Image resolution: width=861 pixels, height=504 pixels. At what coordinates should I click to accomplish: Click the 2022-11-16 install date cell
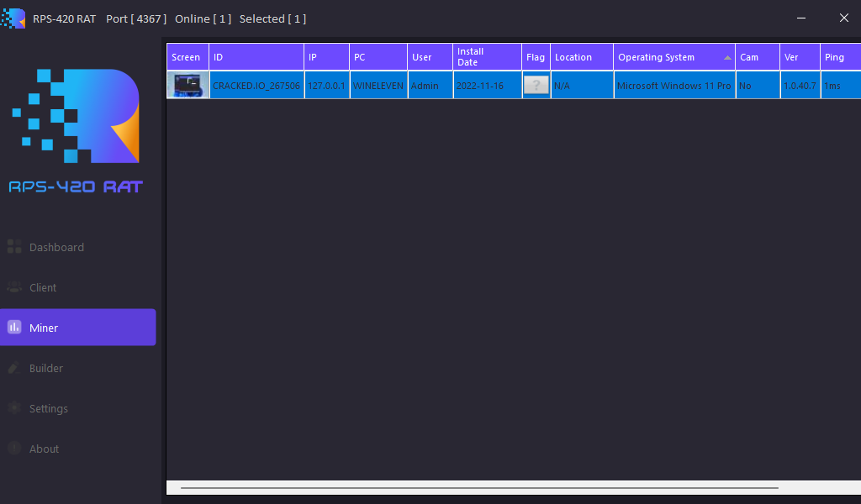click(487, 86)
